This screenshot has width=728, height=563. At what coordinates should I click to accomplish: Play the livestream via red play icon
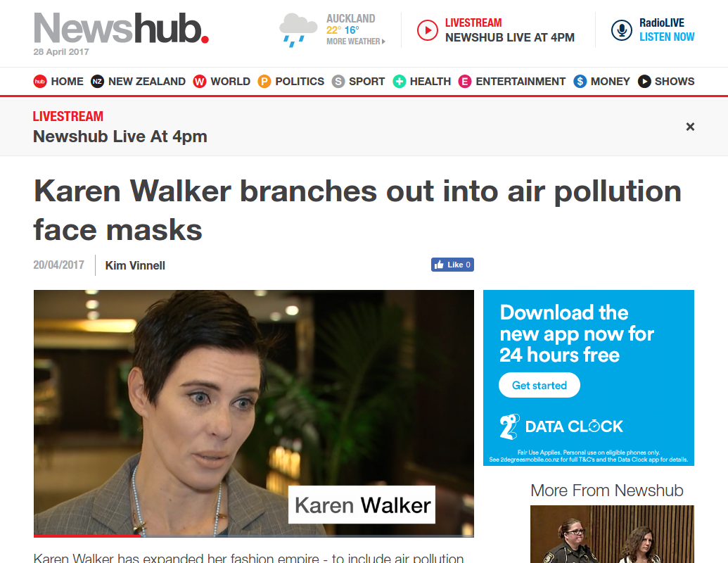[427, 30]
